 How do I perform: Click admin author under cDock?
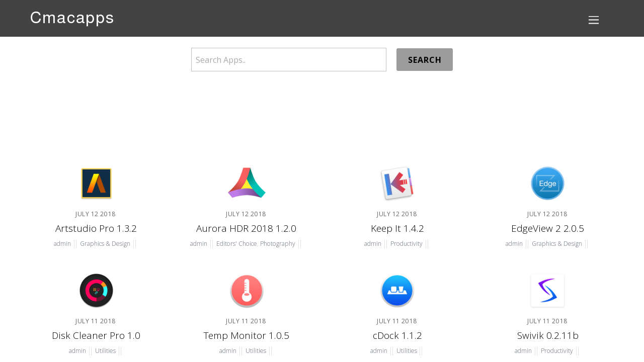pyautogui.click(x=379, y=351)
